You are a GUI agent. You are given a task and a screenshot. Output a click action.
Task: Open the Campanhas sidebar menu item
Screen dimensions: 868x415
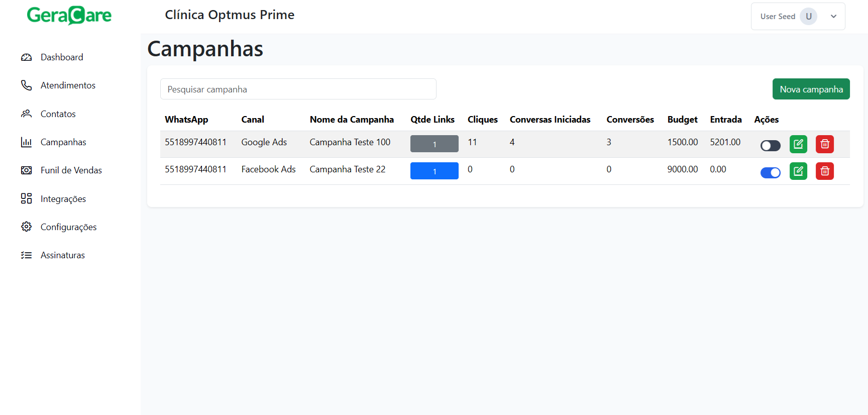[63, 142]
